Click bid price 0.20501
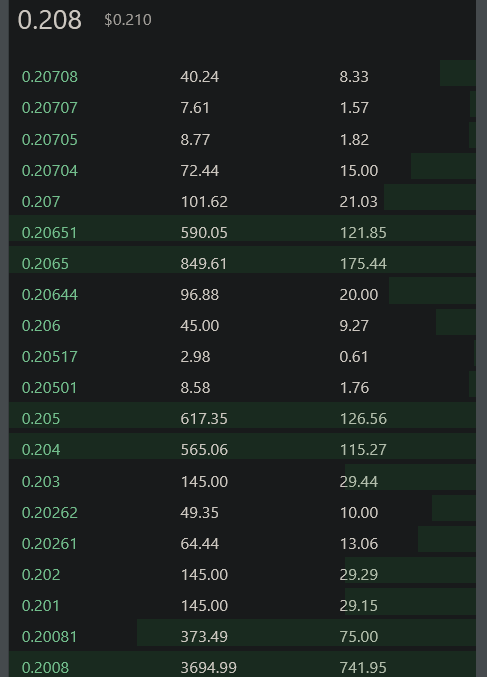The height and width of the screenshot is (677, 487). tap(49, 388)
